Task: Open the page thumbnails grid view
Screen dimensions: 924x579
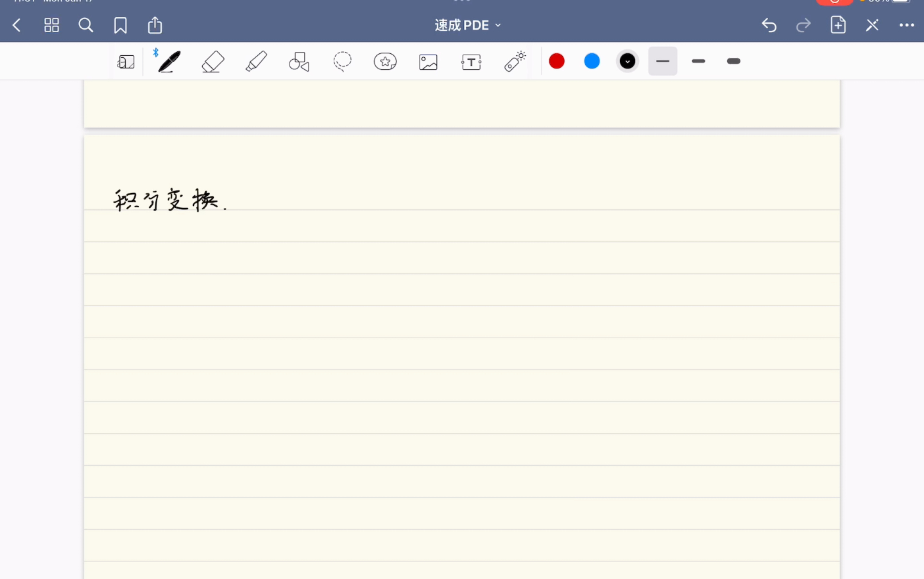Action: pos(51,25)
